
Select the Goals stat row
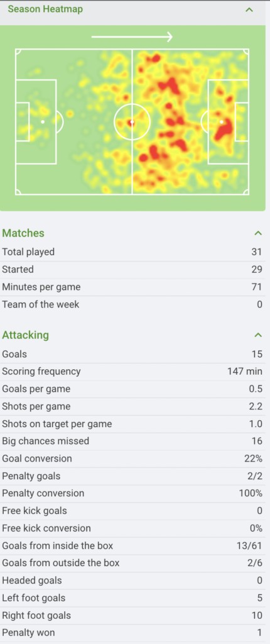coord(132,354)
